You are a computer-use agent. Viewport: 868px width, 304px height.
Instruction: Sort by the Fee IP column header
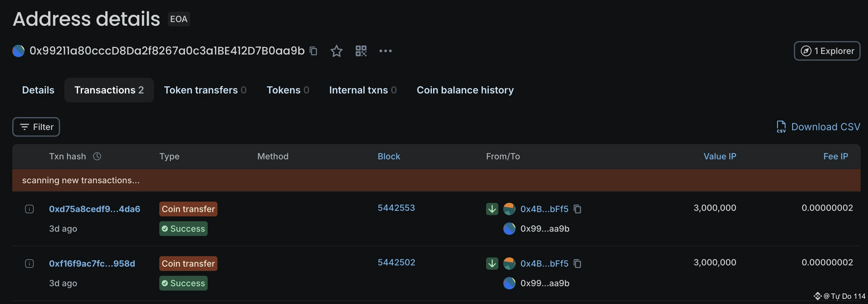tap(835, 156)
